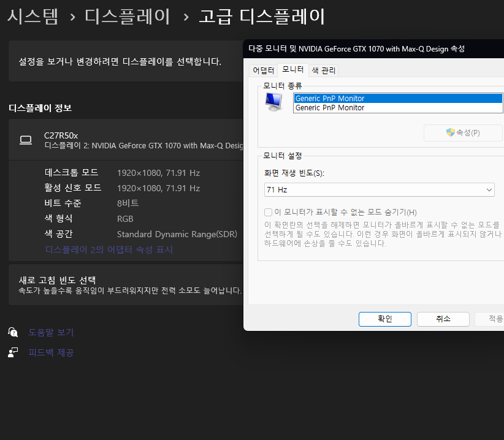Choose the second Generic PnP Monitor entry
Image resolution: width=504 pixels, height=440 pixels.
click(x=397, y=108)
